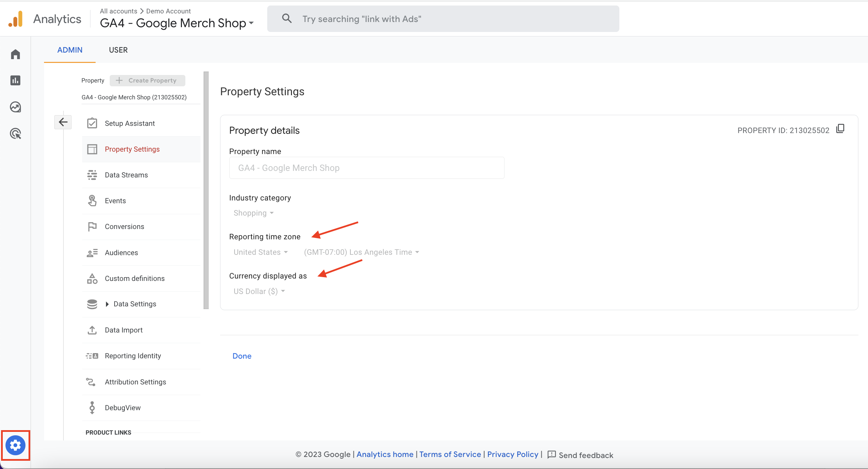Select Property Settings menu item
This screenshot has width=868, height=469.
[141, 149]
